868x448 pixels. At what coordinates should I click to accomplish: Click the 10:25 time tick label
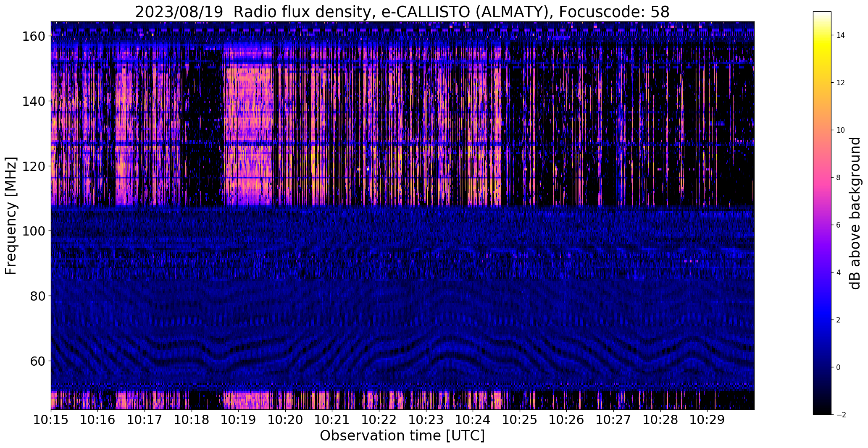coord(520,420)
